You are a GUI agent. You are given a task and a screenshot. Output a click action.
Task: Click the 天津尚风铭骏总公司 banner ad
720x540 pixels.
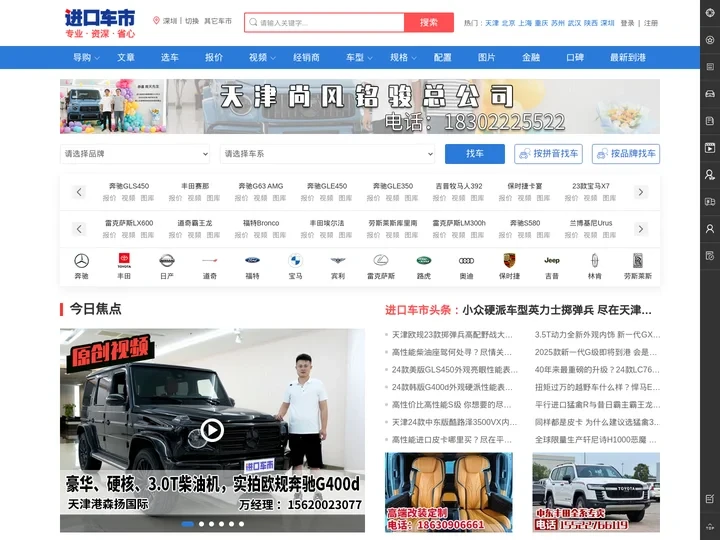[x=360, y=107]
